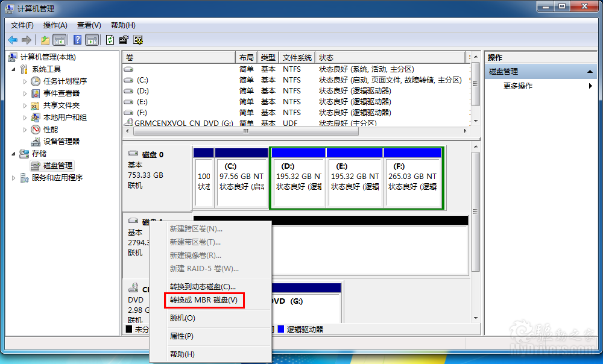The width and height of the screenshot is (603, 364).
Task: Toggle the console tree show/hide icon
Action: [x=59, y=40]
